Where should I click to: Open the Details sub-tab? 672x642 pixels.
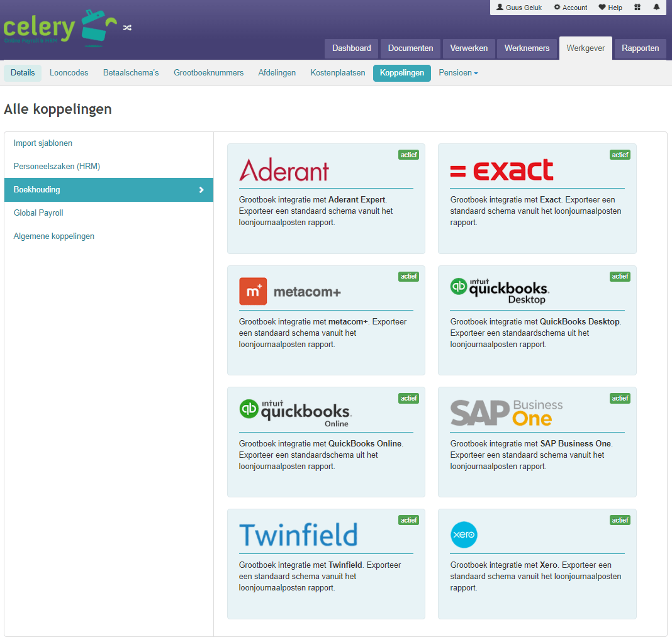(23, 73)
